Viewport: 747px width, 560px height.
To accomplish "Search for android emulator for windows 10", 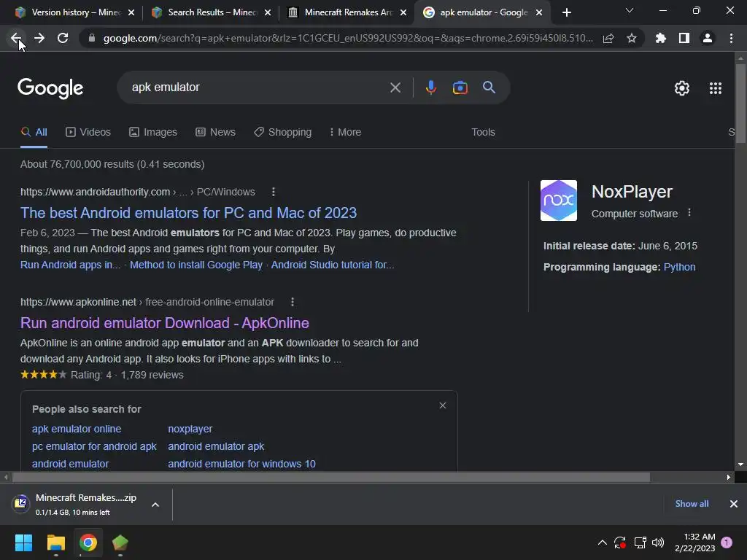I will coord(241,464).
